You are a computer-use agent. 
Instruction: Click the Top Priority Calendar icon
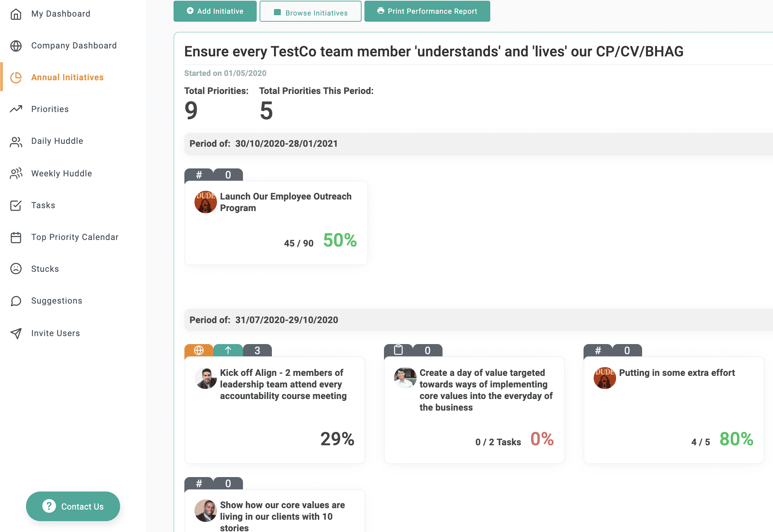16,237
